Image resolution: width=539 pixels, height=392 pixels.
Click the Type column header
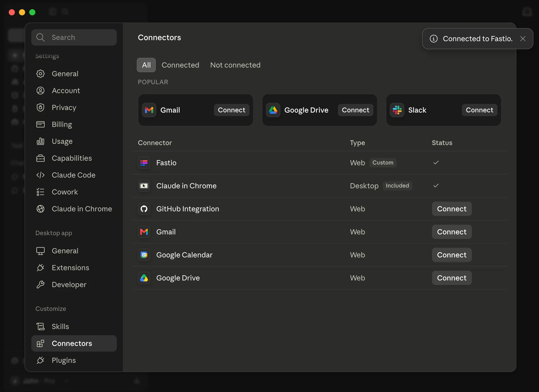(x=357, y=143)
